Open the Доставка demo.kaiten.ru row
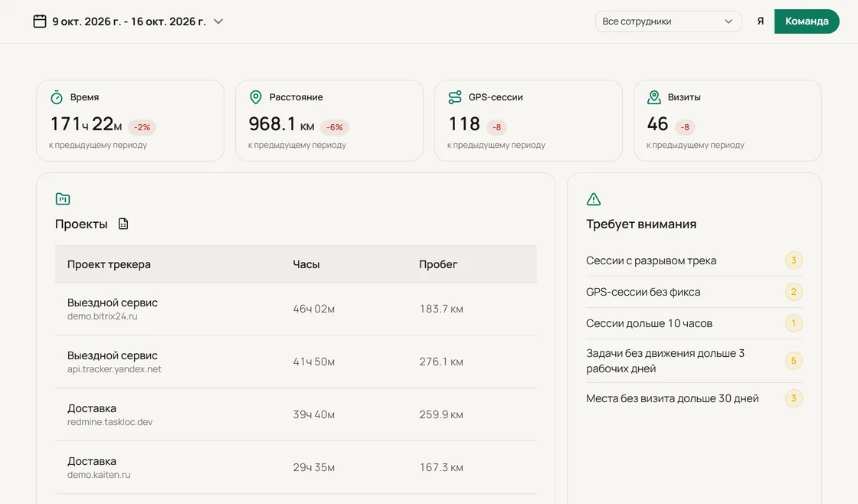858x504 pixels. pos(296,467)
